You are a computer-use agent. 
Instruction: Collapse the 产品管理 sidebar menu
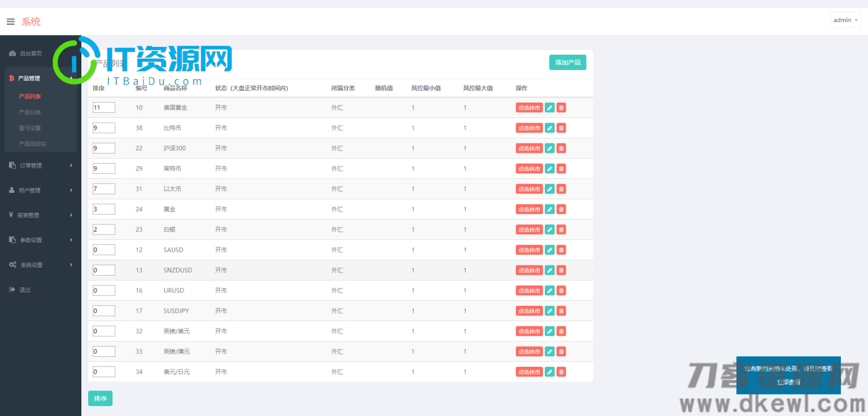41,78
